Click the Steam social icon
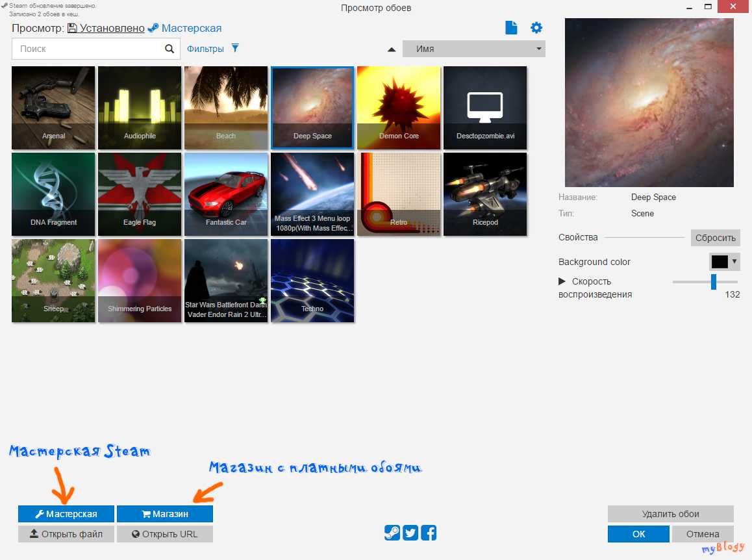Image resolution: width=752 pixels, height=560 pixels. 392,533
